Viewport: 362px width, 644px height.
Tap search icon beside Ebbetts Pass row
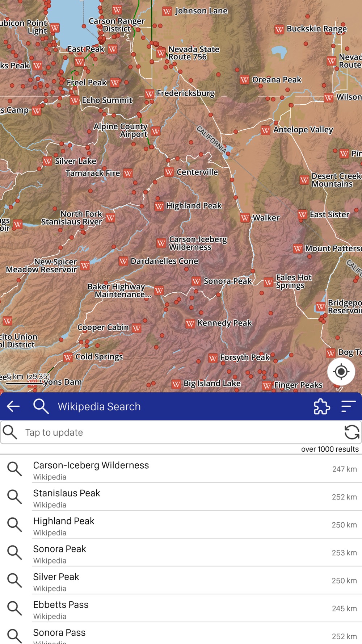[14, 608]
